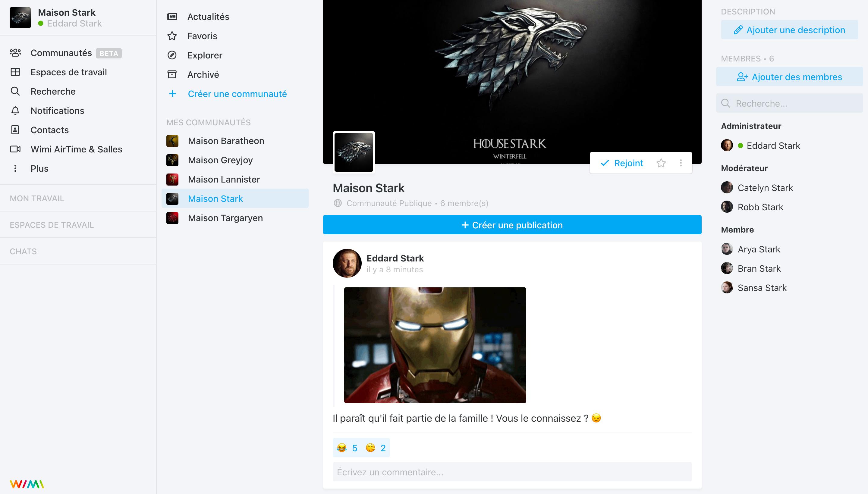The height and width of the screenshot is (494, 868).
Task: Click the Recherche sidebar icon
Action: coord(15,91)
